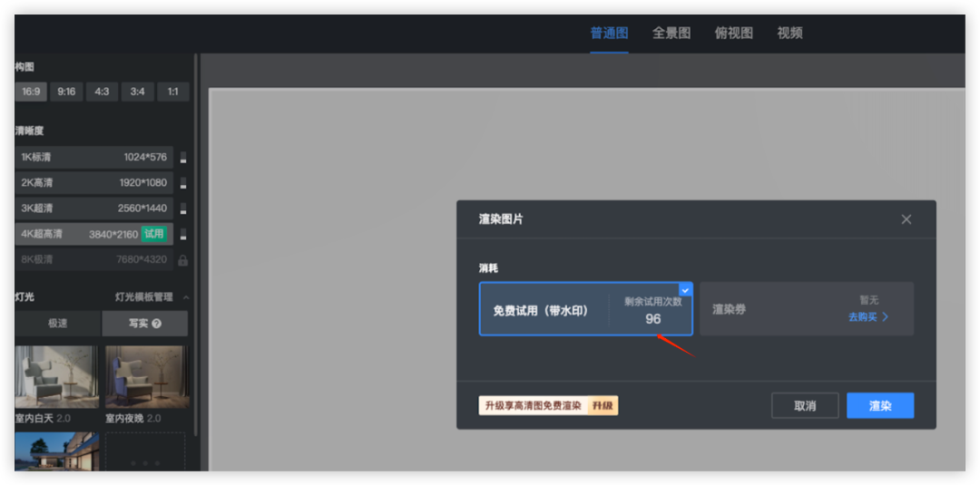Select the outdoor villa lighting thumbnail
This screenshot has height=485, width=980.
tap(57, 451)
